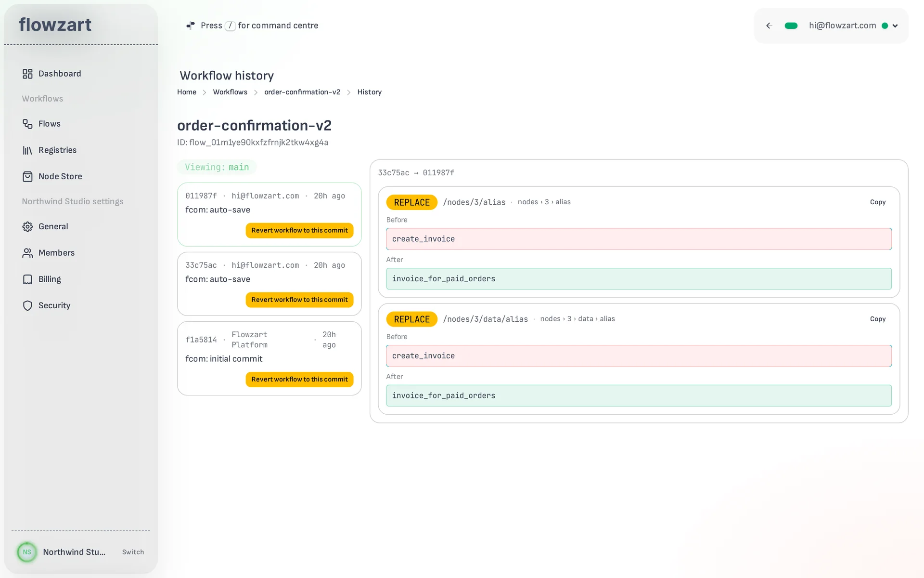Click the flow ID text
This screenshot has width=924, height=578.
coord(253,143)
